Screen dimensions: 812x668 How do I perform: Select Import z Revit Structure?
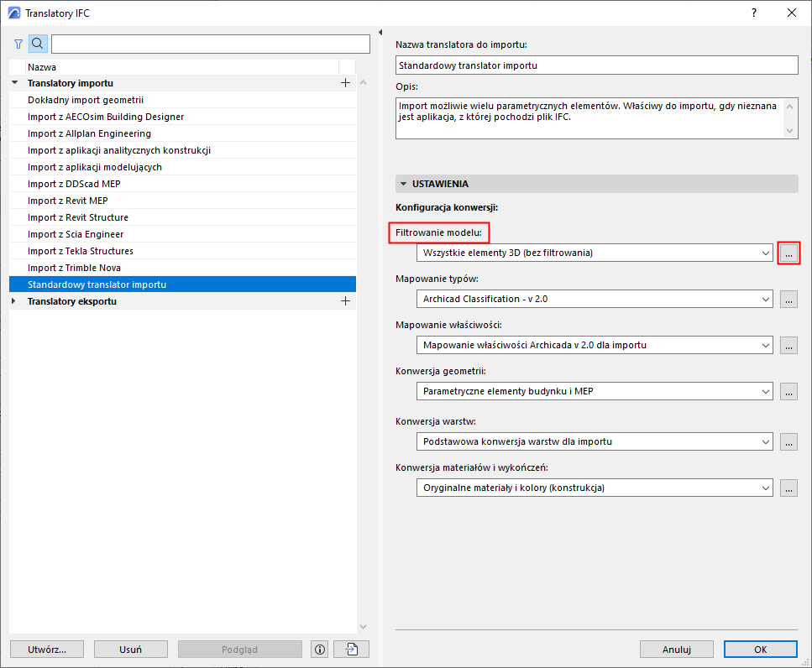(182, 217)
